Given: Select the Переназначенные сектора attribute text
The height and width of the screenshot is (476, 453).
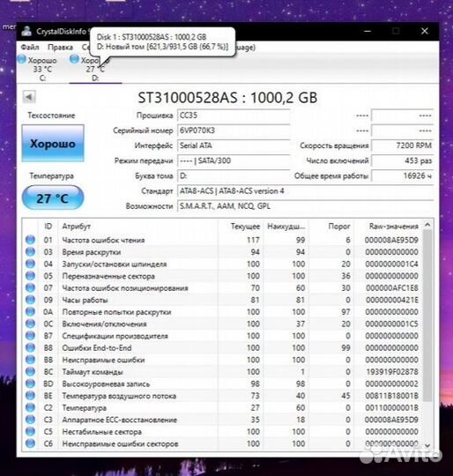Looking at the screenshot, I should pos(108,276).
